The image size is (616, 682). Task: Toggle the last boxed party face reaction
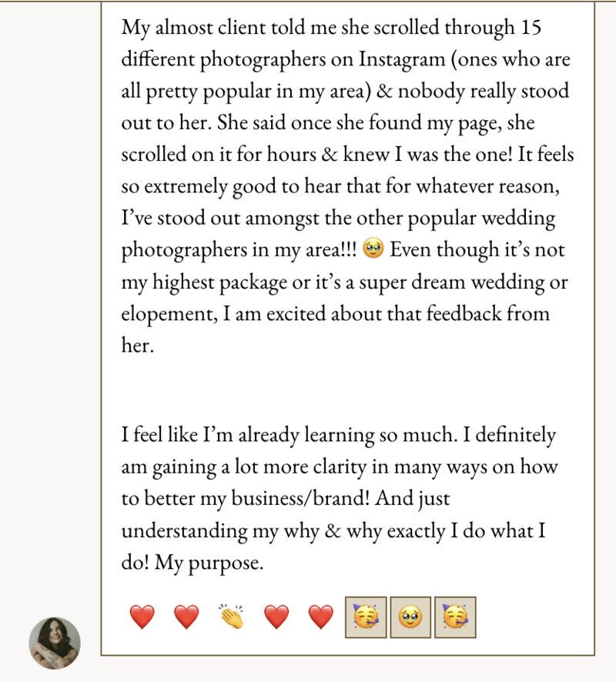(455, 617)
